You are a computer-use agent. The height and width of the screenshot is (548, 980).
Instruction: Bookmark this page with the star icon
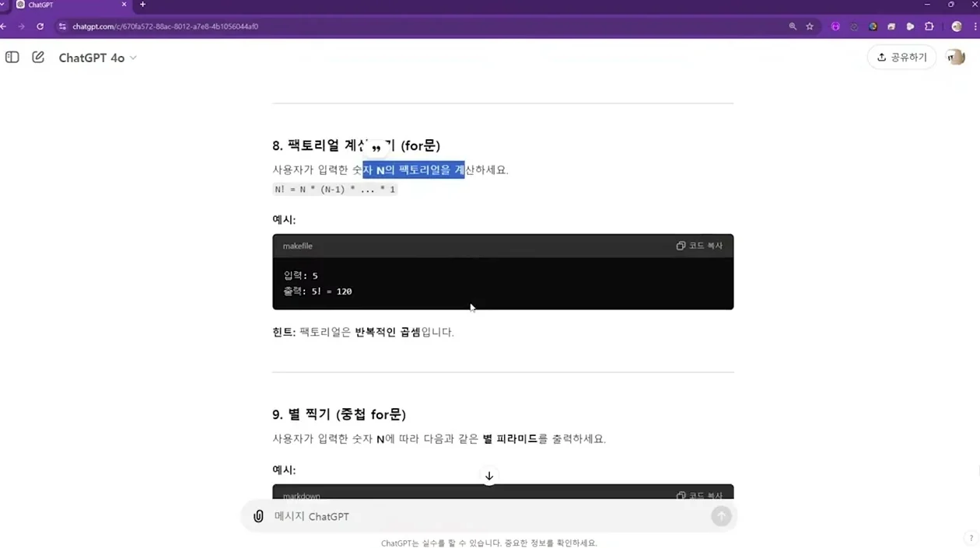click(x=810, y=26)
